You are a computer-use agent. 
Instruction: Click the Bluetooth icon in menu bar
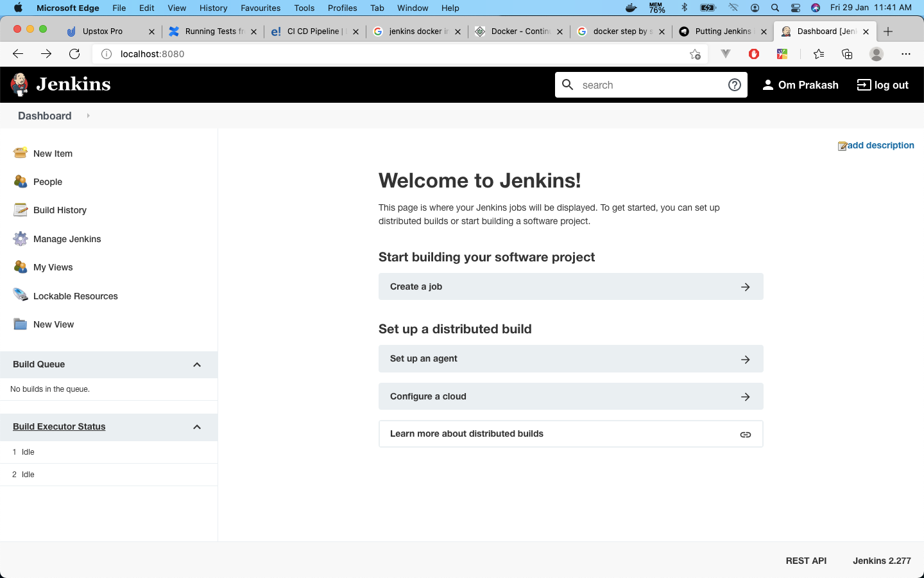(685, 8)
